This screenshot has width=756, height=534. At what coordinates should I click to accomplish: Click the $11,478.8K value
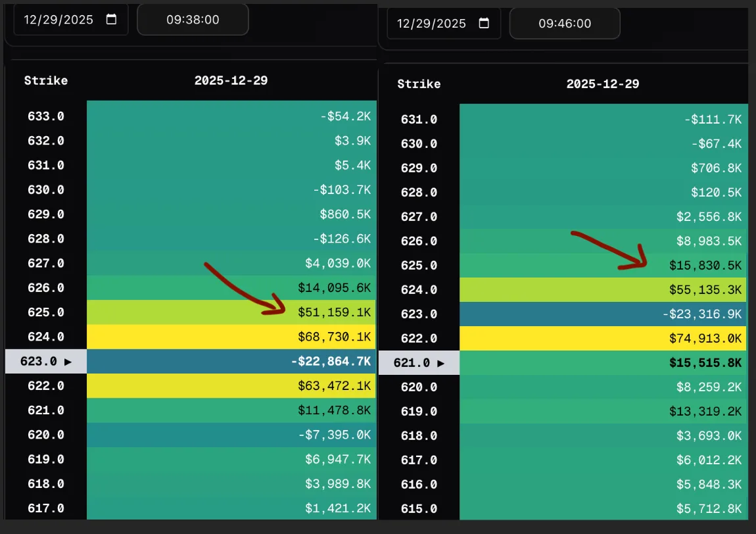pos(334,410)
